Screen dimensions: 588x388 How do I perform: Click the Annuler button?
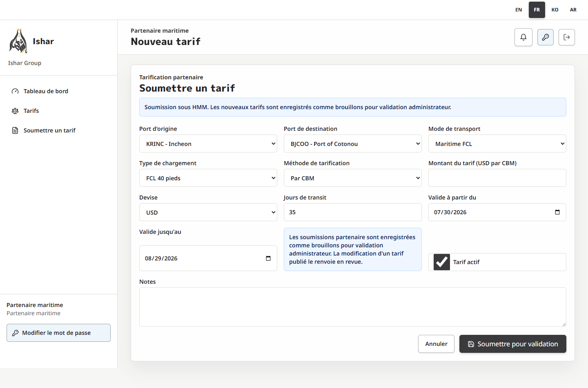[x=436, y=344]
